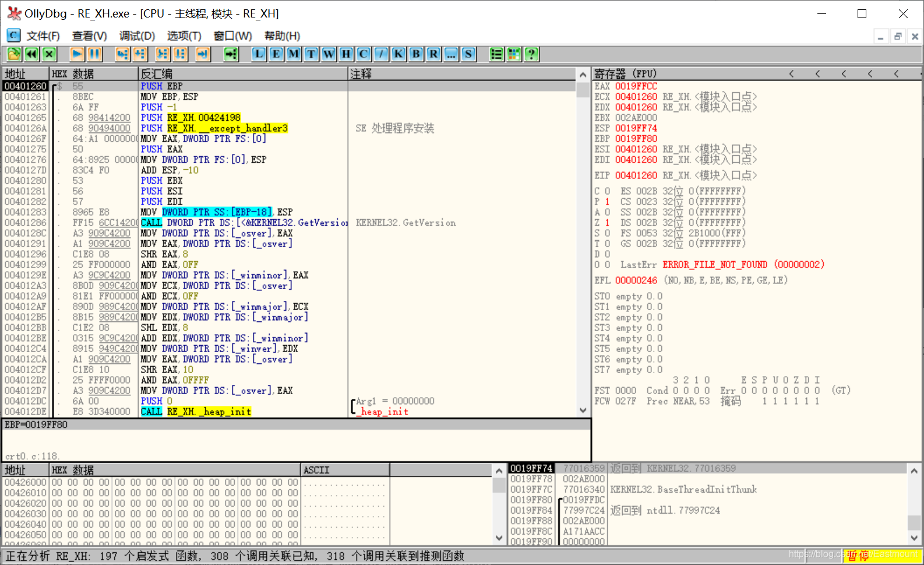Click HEX 数据 header in dump pane
The width and height of the screenshot is (924, 565).
click(175, 470)
